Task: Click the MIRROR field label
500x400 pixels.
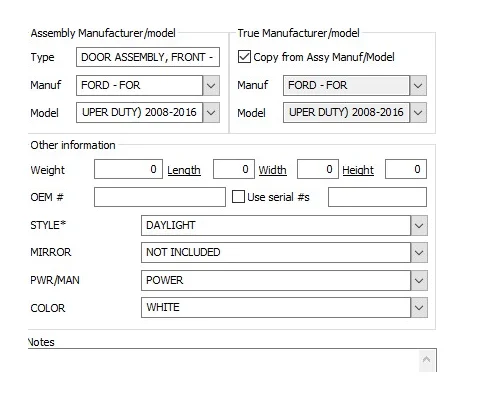Action: tap(51, 252)
